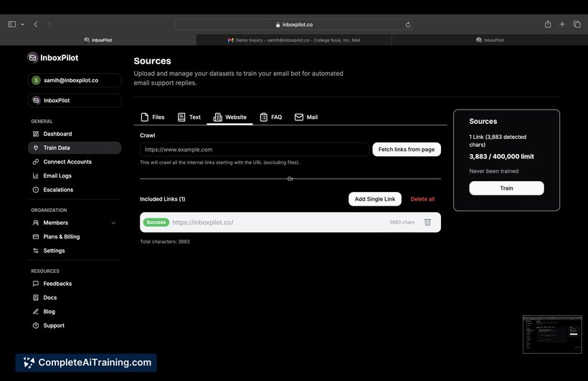Switch to the Text tab
The image size is (588, 381).
189,117
